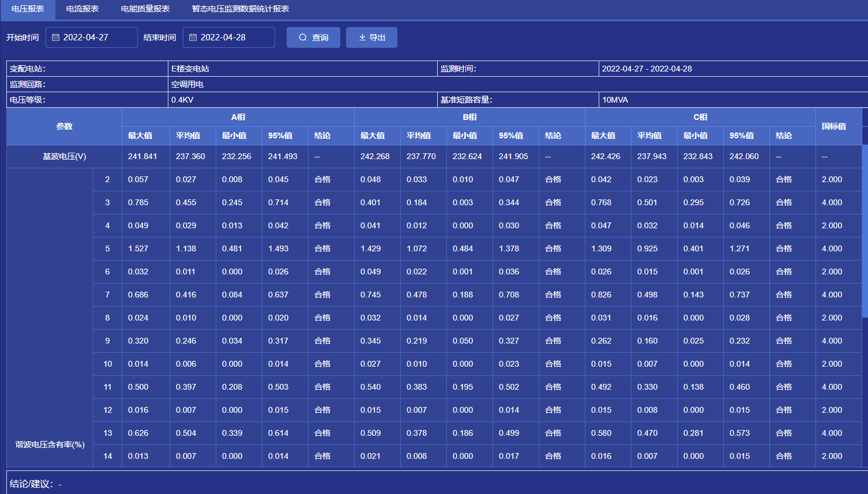Image resolution: width=868 pixels, height=494 pixels.
Task: Click the value 0.785 in harmonic 3 row
Action: (138, 202)
